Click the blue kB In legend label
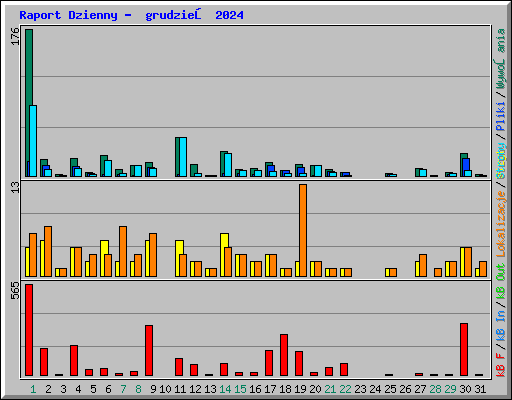Image resolution: width=512 pixels, height=400 pixels. pos(501,325)
